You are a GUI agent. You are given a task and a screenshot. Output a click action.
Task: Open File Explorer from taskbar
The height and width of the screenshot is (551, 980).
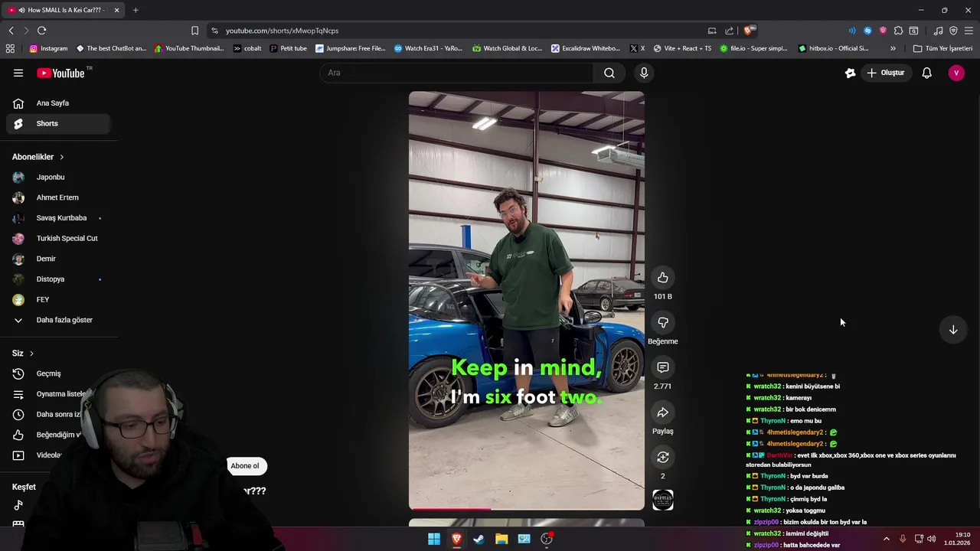501,539
